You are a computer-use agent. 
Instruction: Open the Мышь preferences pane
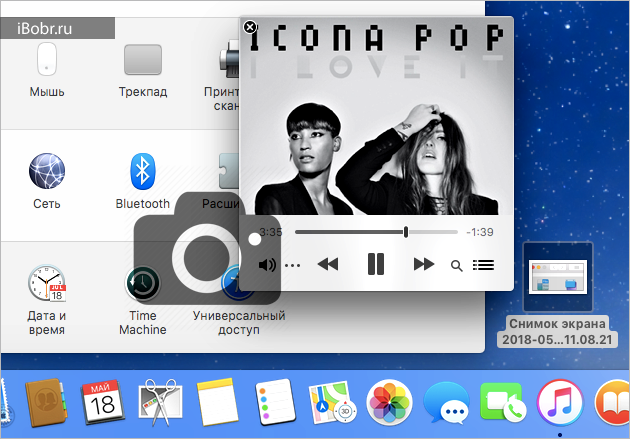click(47, 59)
